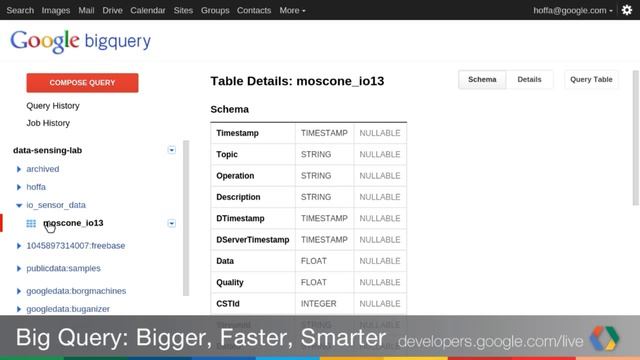
Task: Click the Operation field name
Action: tap(235, 176)
